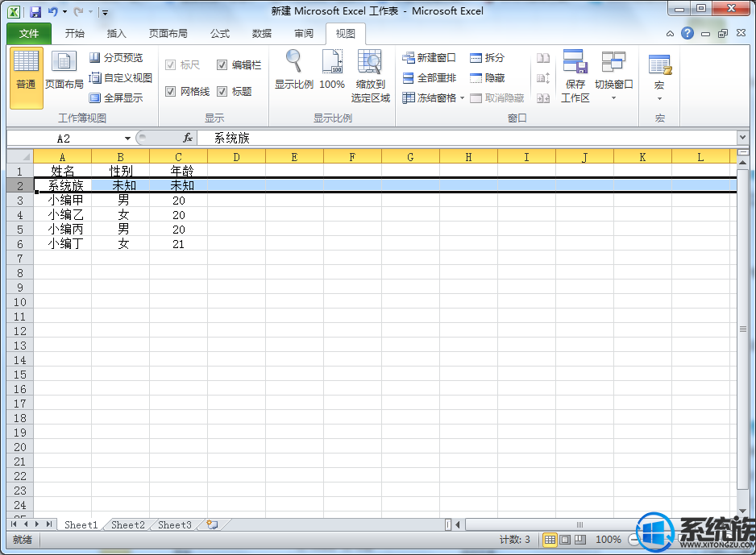756x555 pixels.
Task: Click 全部重排 arrange all windows
Action: click(x=429, y=77)
